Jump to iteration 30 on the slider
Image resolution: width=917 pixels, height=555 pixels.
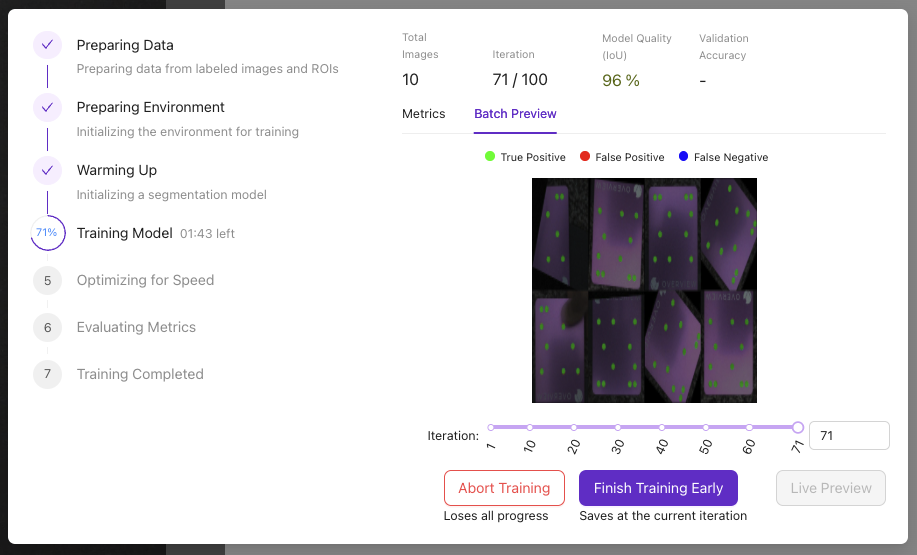click(x=618, y=427)
